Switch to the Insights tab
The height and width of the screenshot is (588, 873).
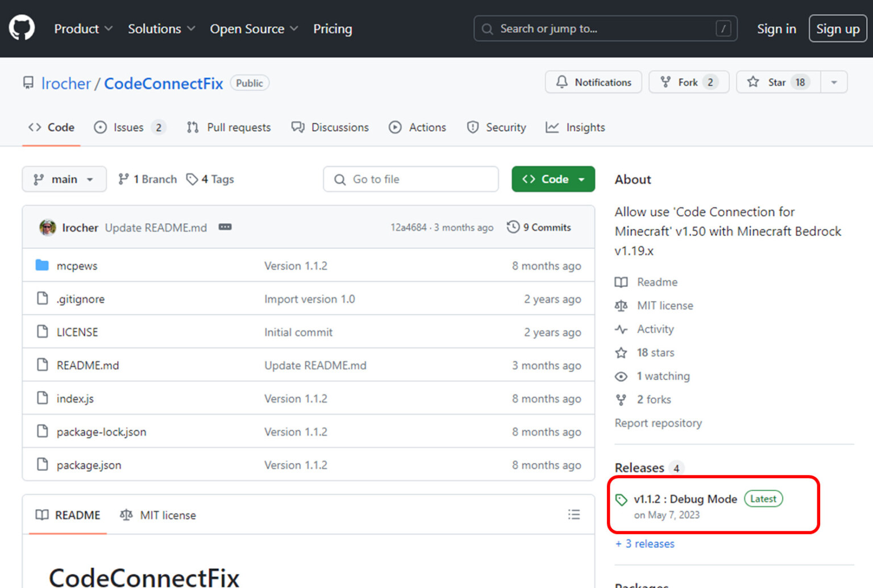click(x=575, y=127)
